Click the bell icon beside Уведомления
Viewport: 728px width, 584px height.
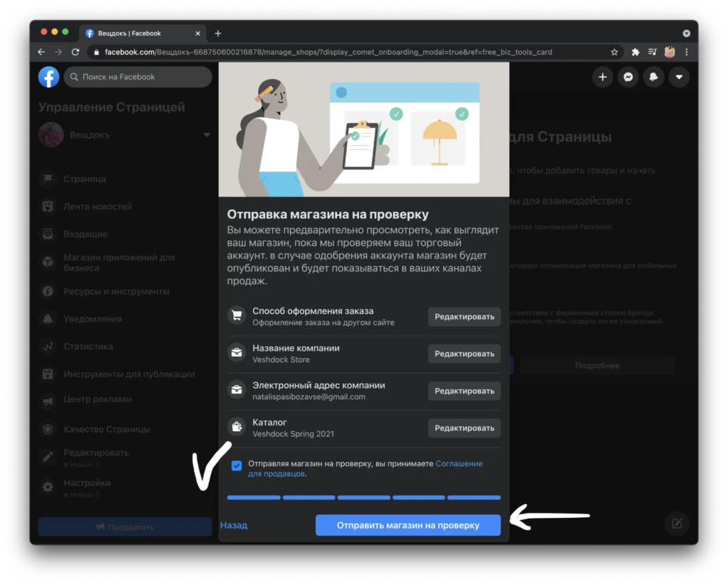tap(48, 319)
